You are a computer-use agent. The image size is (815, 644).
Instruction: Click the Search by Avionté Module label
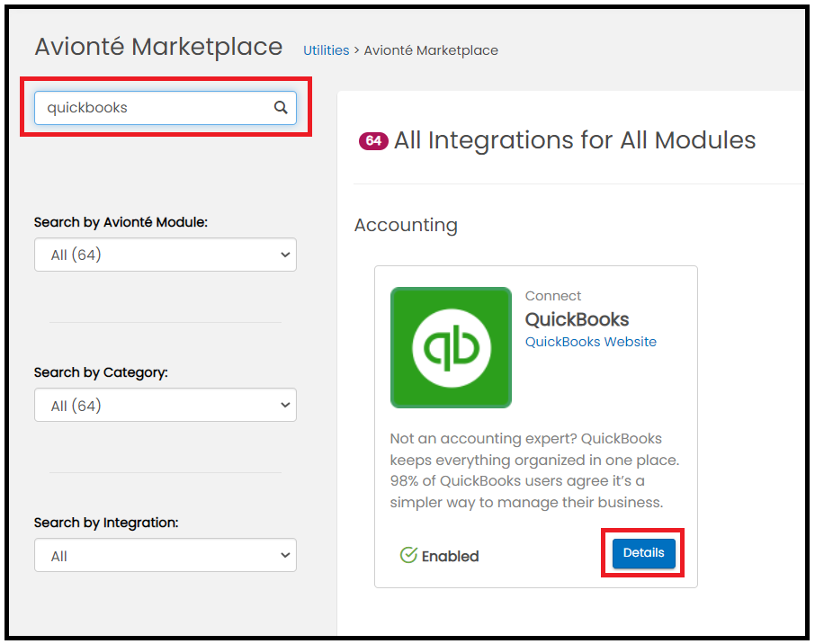121,222
